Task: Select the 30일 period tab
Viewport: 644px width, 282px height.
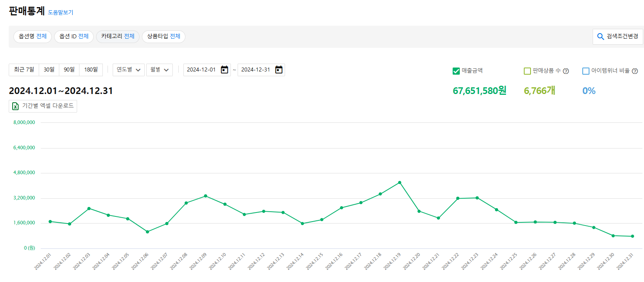Action: pyautogui.click(x=49, y=70)
